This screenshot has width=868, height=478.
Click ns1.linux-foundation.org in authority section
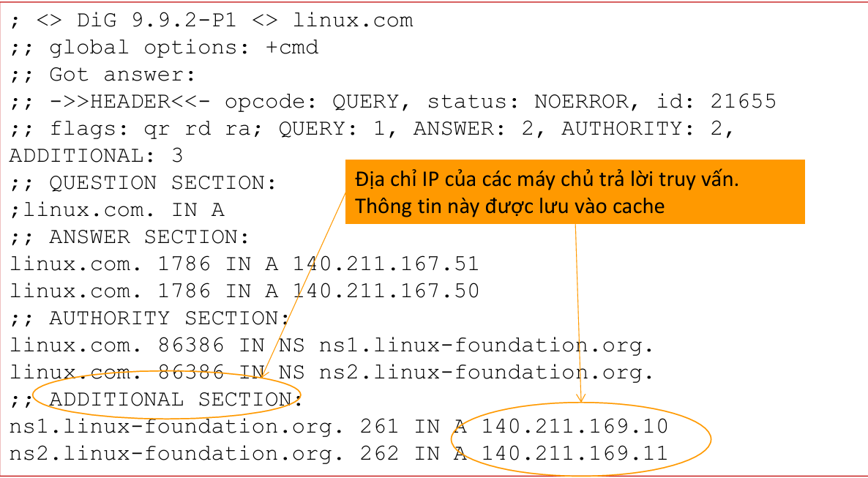[x=487, y=346]
